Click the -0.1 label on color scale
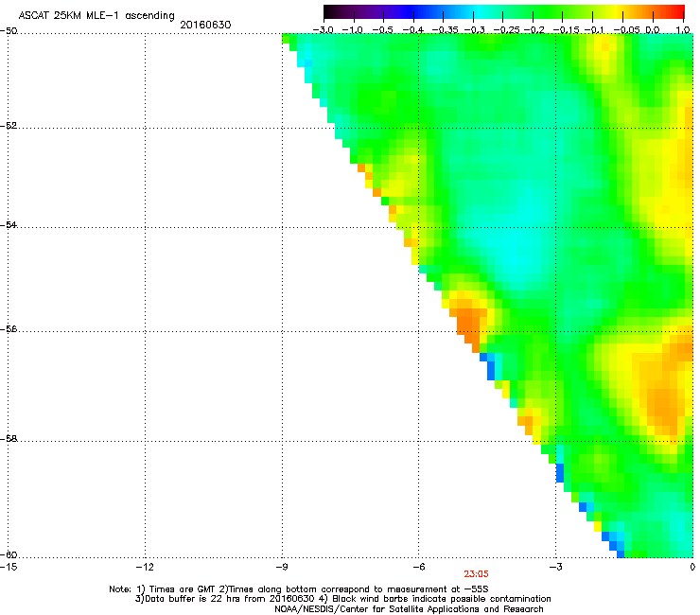Viewport: 700px width, 615px height. click(x=594, y=30)
